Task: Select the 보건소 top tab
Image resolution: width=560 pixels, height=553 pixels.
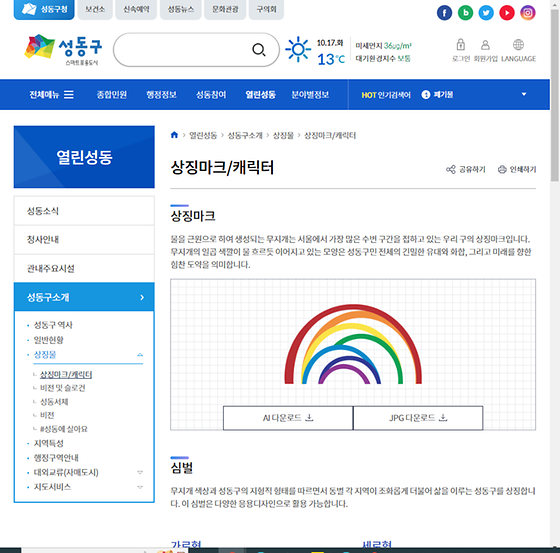Action: (x=95, y=10)
